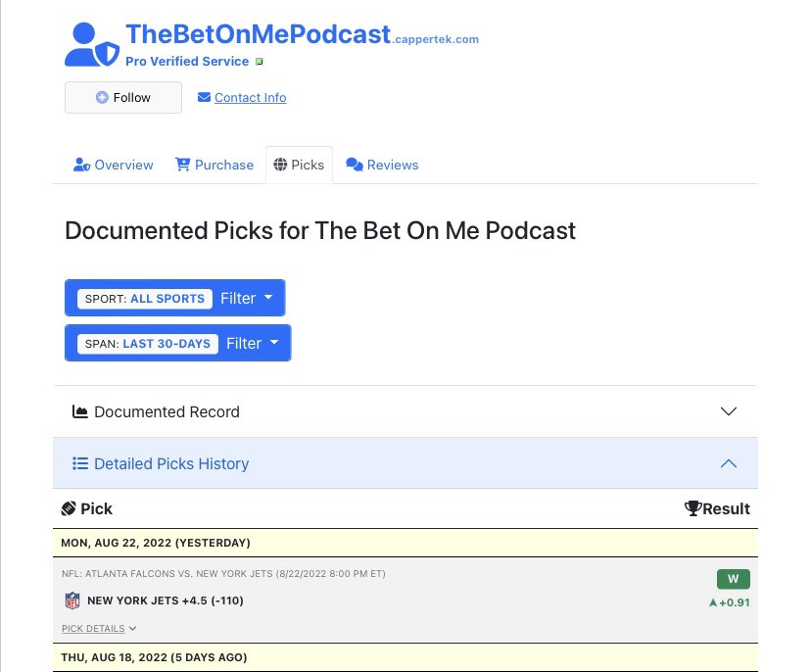Viewport: 811px width, 672px height.
Task: Click the THU, AUG 18, 2022 date row
Action: (405, 657)
